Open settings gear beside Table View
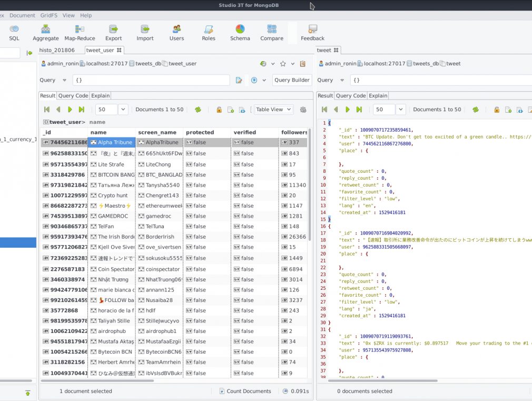This screenshot has height=401, width=532. click(x=303, y=109)
